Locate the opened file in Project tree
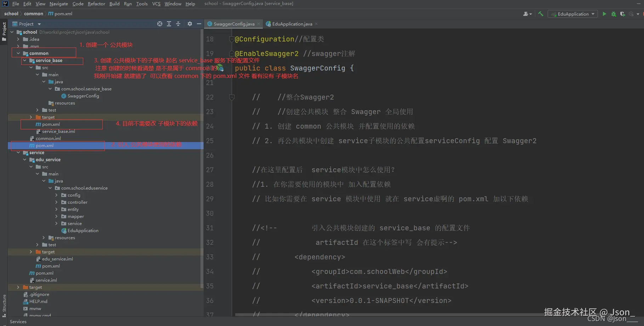The image size is (644, 326). pyautogui.click(x=160, y=24)
